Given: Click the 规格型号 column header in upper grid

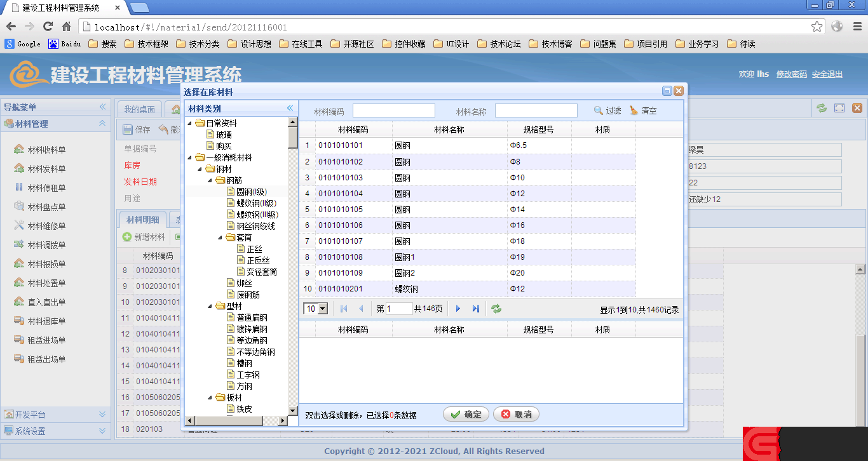Looking at the screenshot, I should 539,130.
